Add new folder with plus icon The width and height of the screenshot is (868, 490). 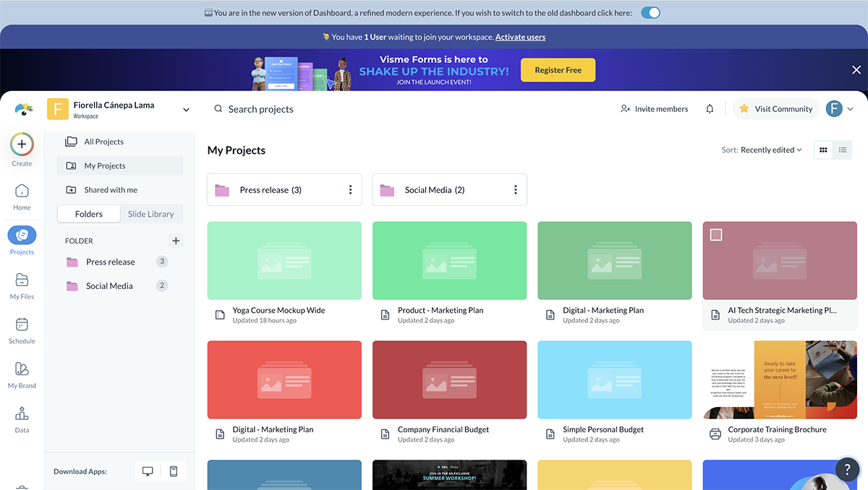176,241
